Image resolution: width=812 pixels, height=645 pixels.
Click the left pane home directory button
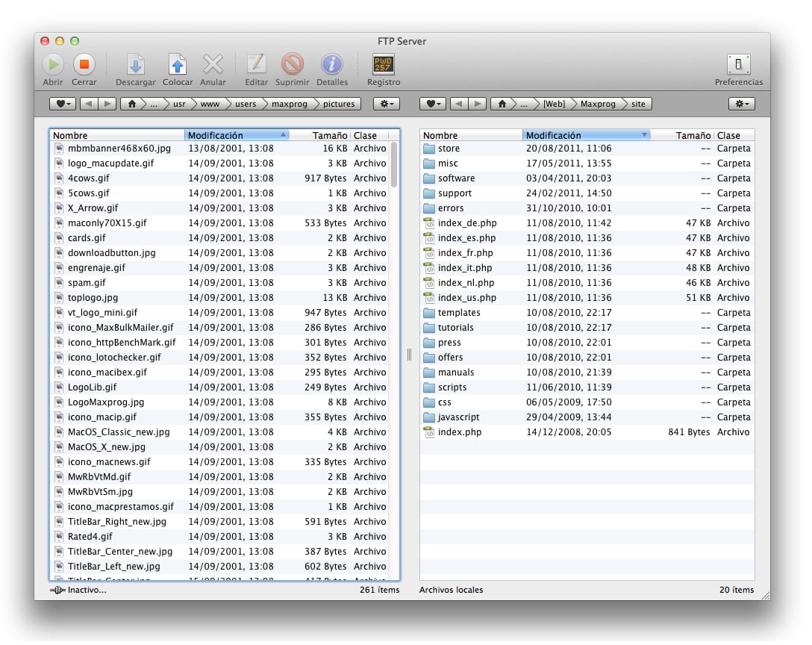pos(132,104)
